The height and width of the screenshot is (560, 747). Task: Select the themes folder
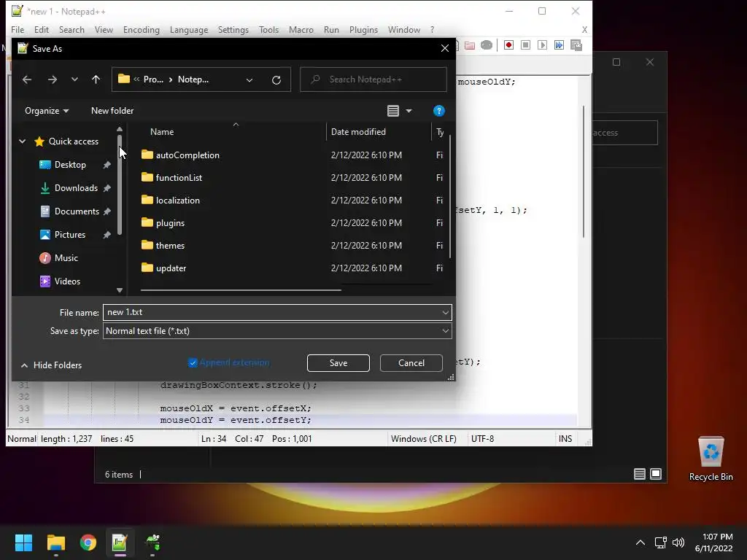tap(170, 246)
